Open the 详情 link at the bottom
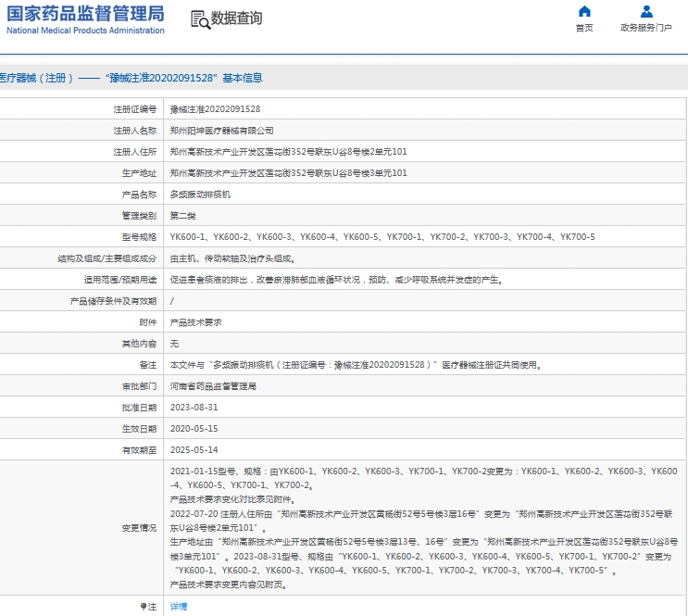The image size is (688, 616). pyautogui.click(x=179, y=607)
